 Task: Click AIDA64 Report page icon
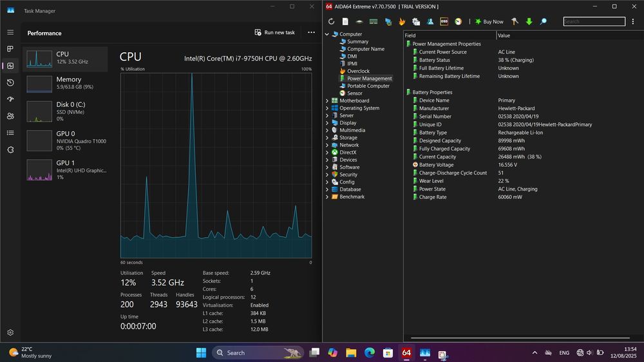pos(345,21)
